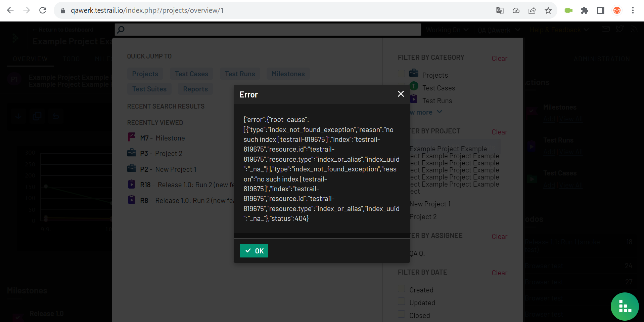This screenshot has width=644, height=322.
Task: Open Test Runs quick jump link
Action: pos(240,74)
